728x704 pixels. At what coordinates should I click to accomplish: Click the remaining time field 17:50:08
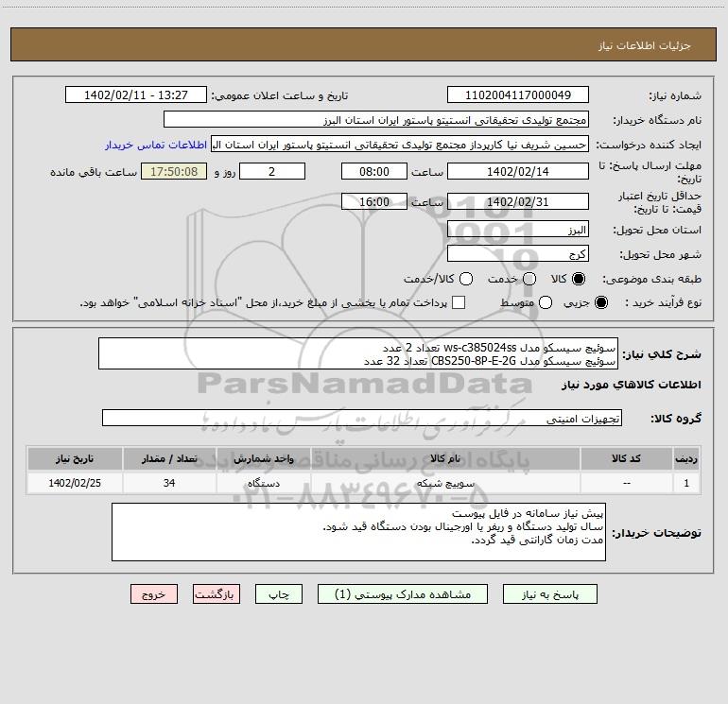(x=174, y=171)
